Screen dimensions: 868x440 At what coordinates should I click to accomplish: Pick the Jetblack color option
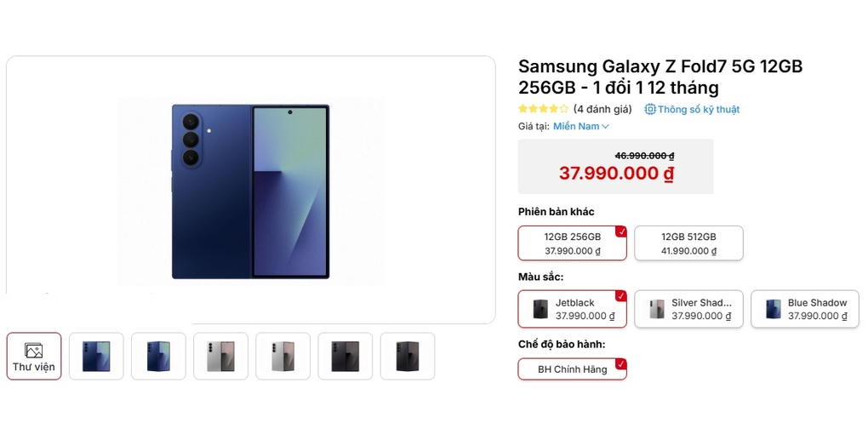coord(572,309)
